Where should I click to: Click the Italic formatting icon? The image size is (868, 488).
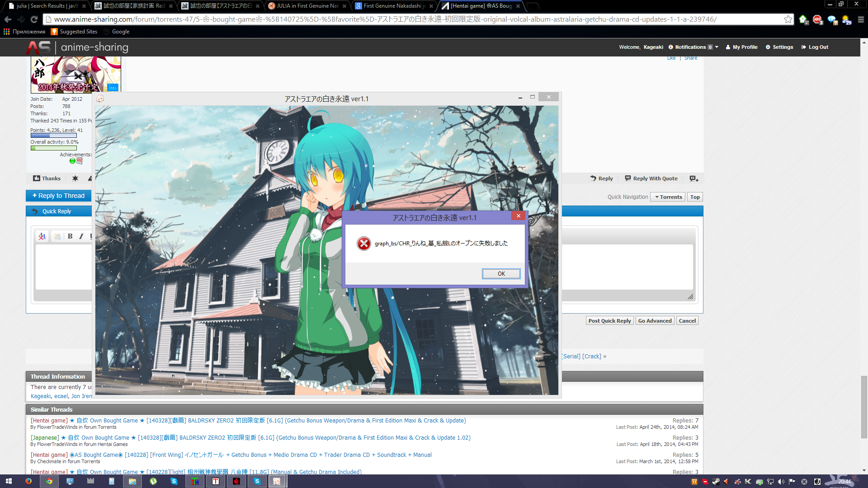(81, 236)
